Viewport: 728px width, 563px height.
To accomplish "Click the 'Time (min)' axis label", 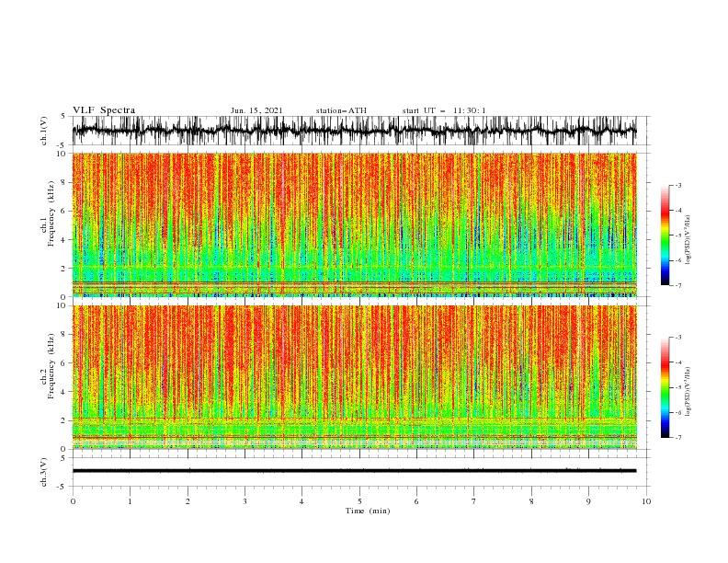I will [x=368, y=511].
